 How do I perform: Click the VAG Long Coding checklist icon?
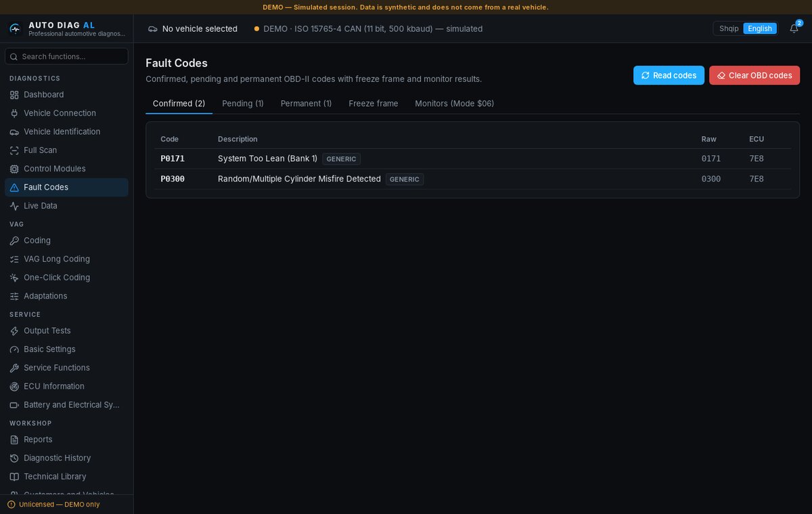tap(14, 259)
